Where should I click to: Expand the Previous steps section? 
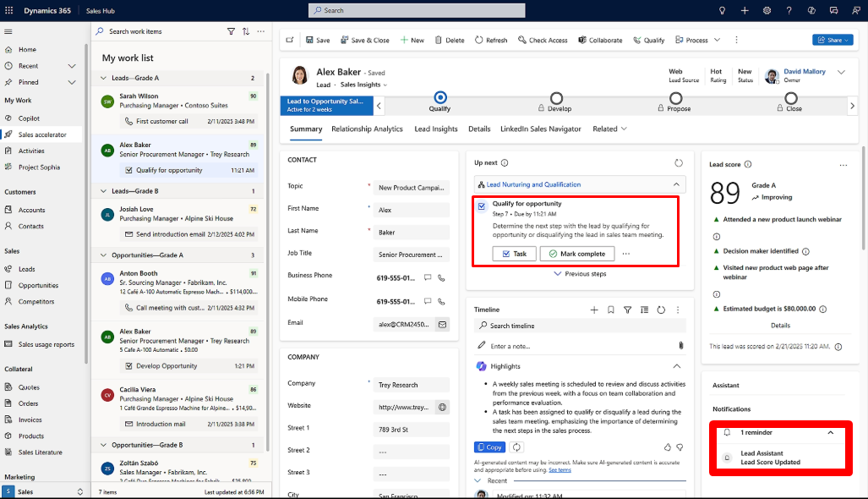579,274
